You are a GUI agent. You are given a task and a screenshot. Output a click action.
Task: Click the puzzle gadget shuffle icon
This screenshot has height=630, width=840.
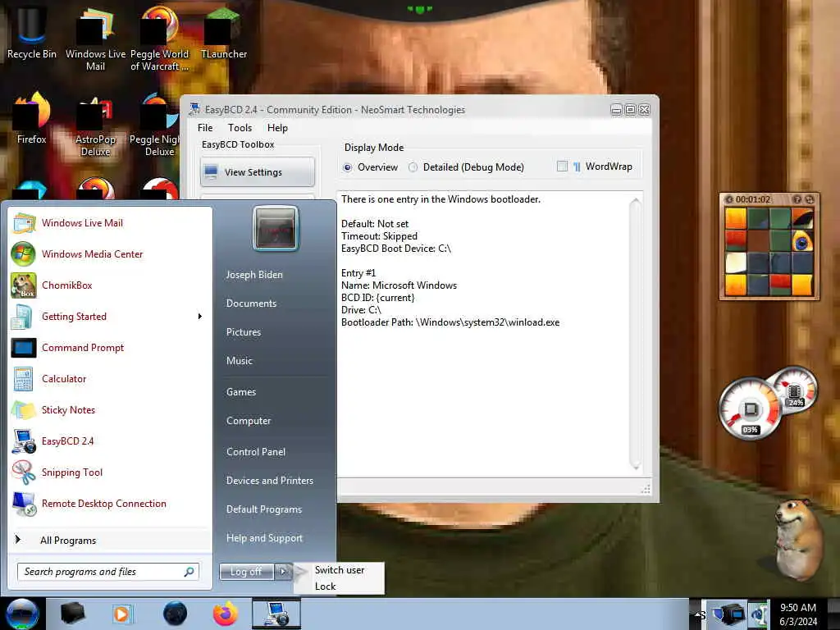tap(810, 199)
